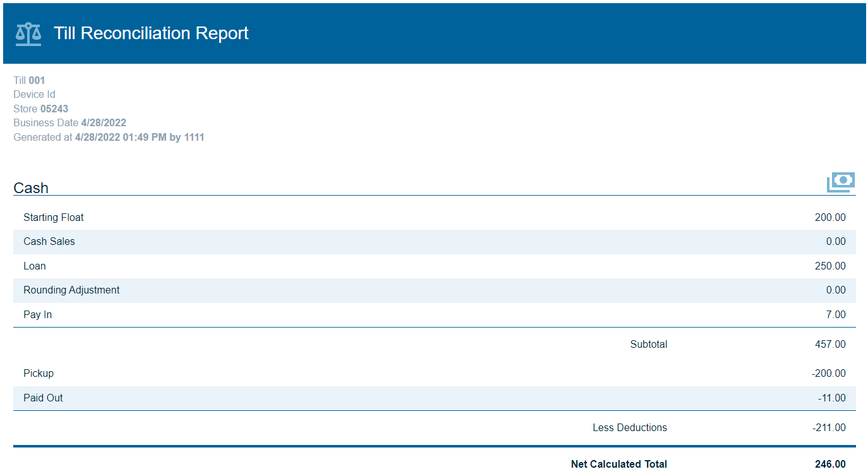Click the Cash section heading

pyautogui.click(x=31, y=188)
